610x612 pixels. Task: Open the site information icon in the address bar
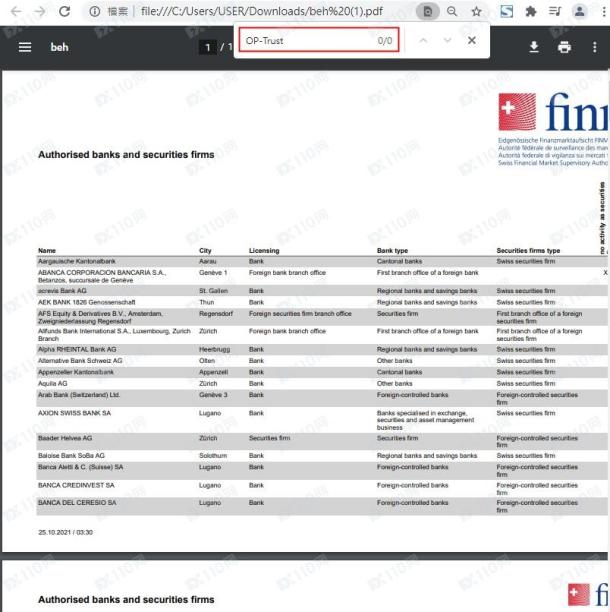coord(94,11)
